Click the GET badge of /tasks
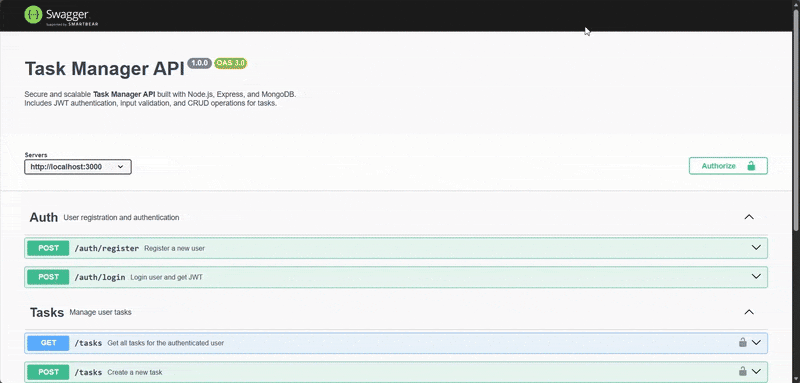Viewport: 800px width, 383px height. (48, 343)
